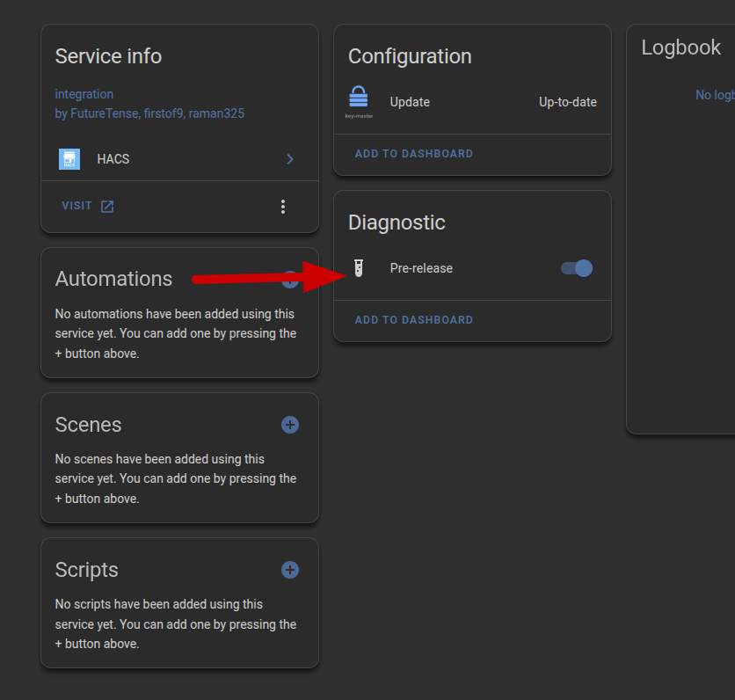Click the HACS store icon
The width and height of the screenshot is (735, 700).
(x=69, y=159)
